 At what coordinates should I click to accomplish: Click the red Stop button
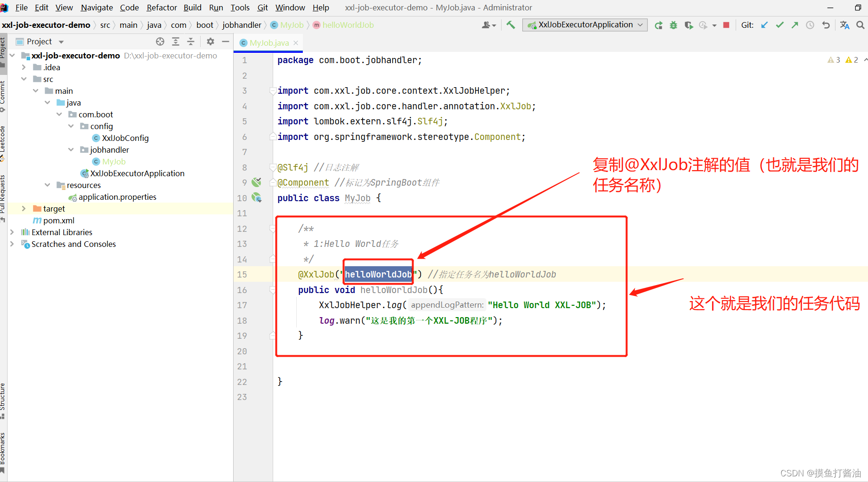(x=726, y=25)
